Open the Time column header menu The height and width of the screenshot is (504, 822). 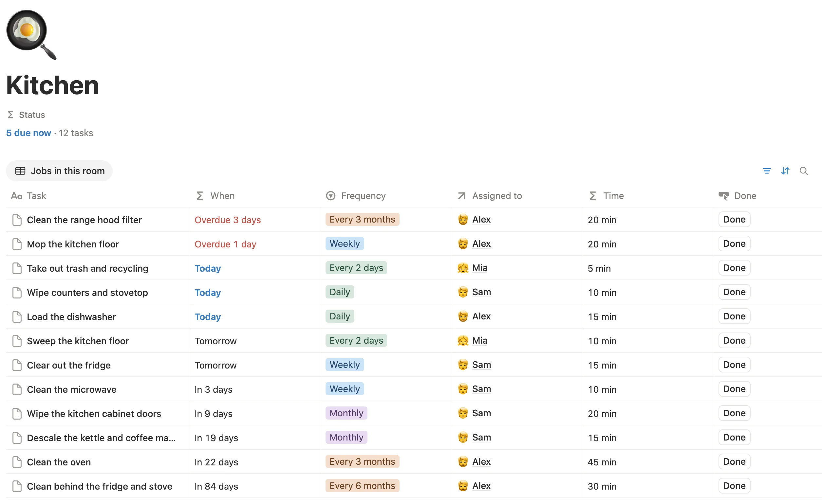(x=606, y=196)
